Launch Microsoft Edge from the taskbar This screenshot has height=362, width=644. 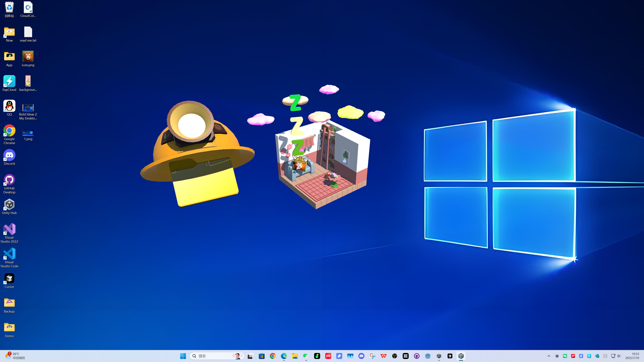(284, 356)
